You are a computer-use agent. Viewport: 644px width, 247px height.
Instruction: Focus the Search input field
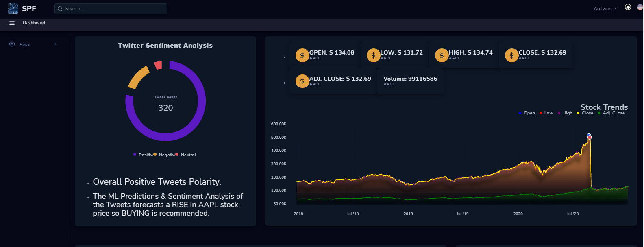click(x=111, y=9)
